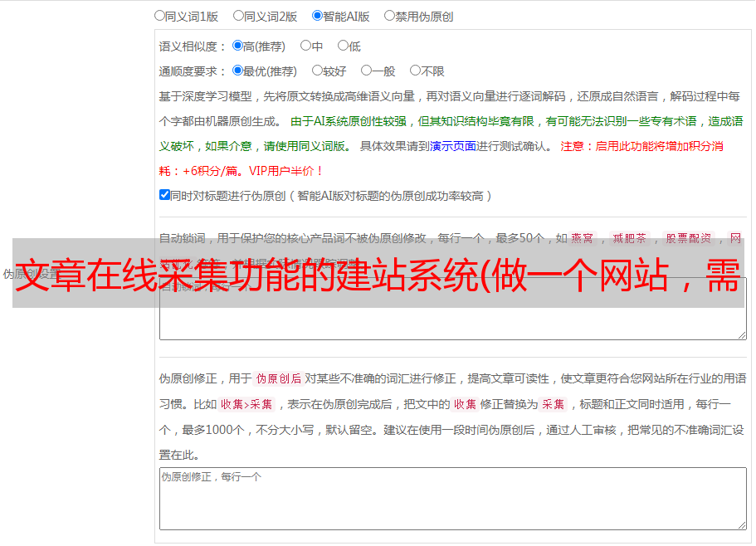756x546 pixels.
Task: Click green text 请使用同义词版
Action: 309,146
